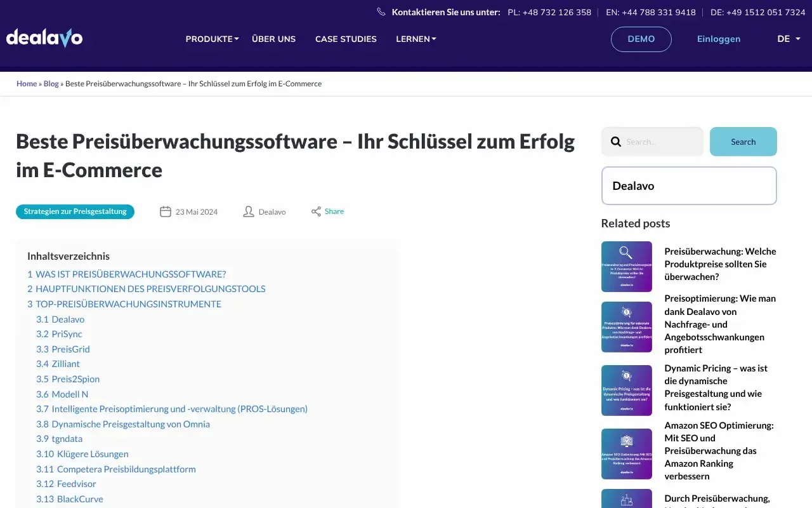Click the Strategien zur Preisgestaltung category tag

(75, 211)
